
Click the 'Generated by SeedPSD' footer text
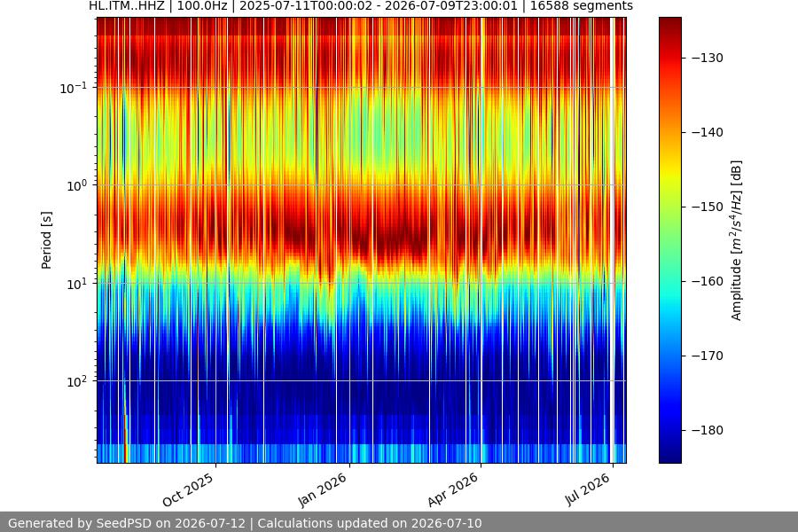click(x=81, y=523)
